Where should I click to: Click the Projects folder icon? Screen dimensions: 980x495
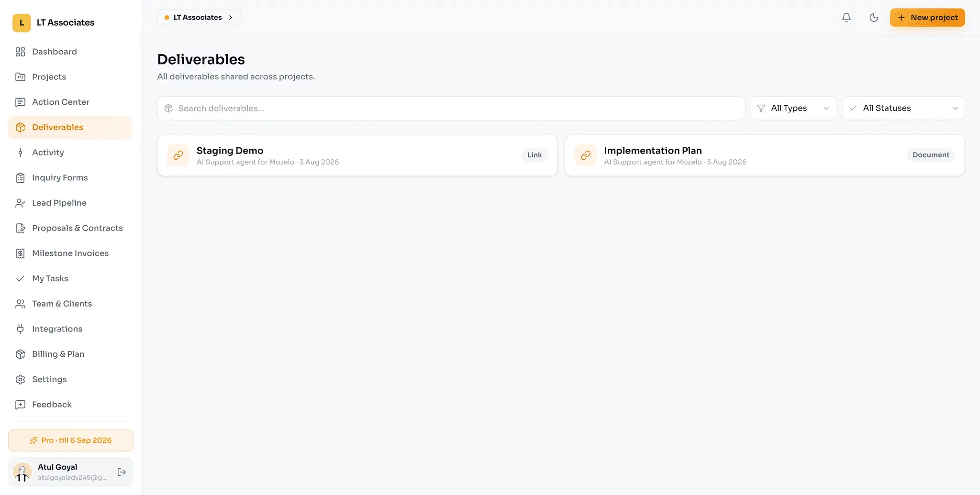[20, 77]
